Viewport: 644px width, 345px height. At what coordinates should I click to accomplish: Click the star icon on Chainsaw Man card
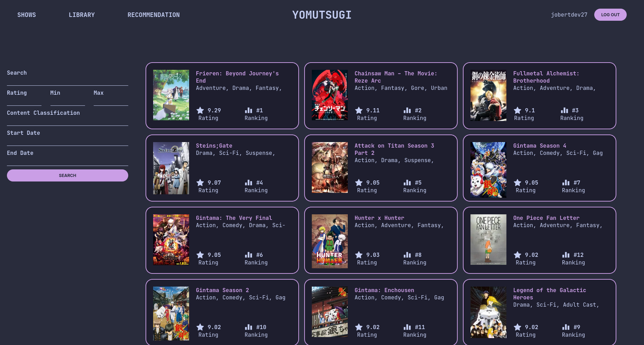click(x=359, y=110)
